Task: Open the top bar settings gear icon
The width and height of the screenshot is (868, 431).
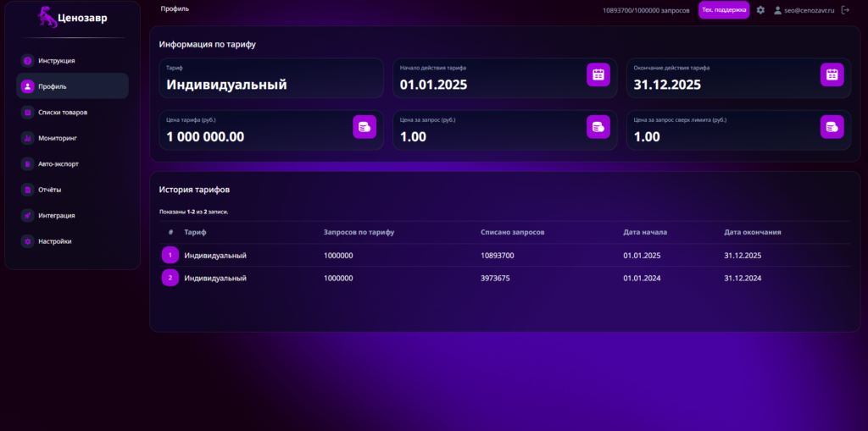Action: tap(760, 10)
